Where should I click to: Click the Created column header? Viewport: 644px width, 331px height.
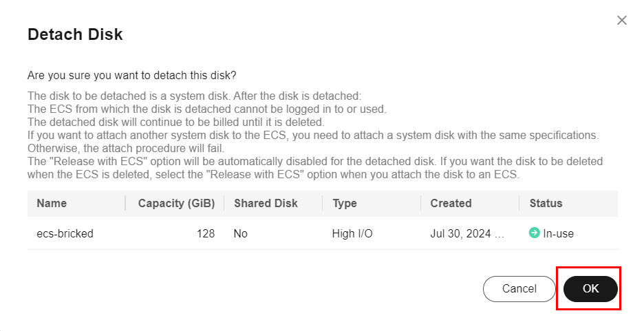pos(451,203)
